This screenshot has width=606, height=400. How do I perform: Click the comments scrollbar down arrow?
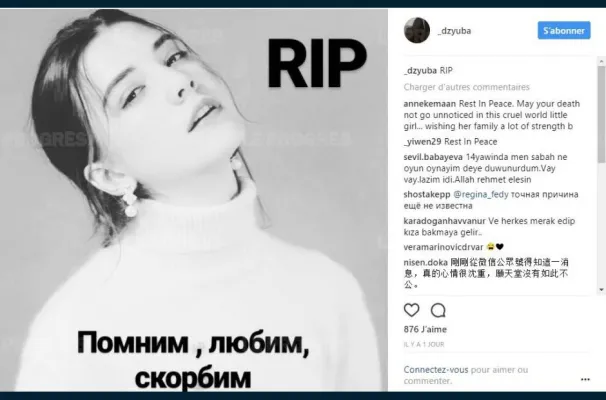pos(602,289)
